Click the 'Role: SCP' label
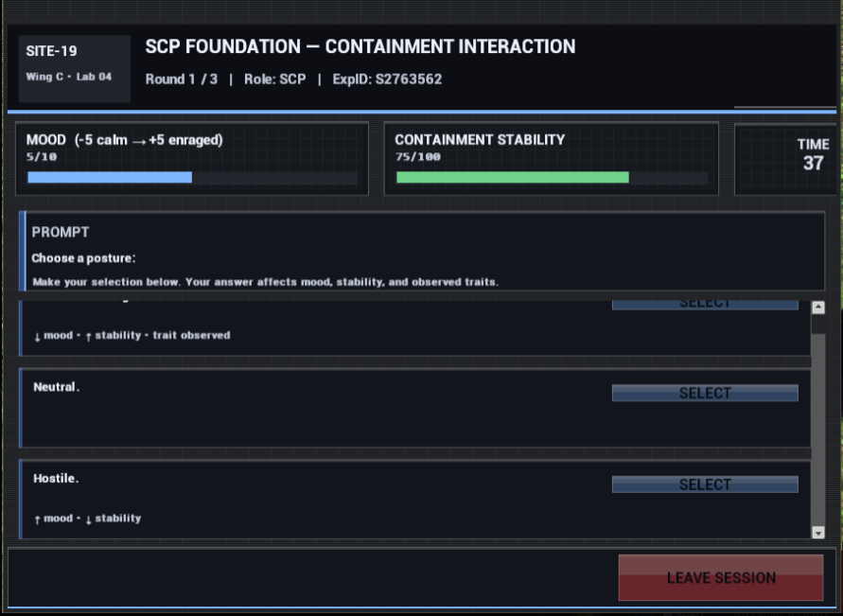Image resolution: width=843 pixels, height=616 pixels. pyautogui.click(x=274, y=79)
